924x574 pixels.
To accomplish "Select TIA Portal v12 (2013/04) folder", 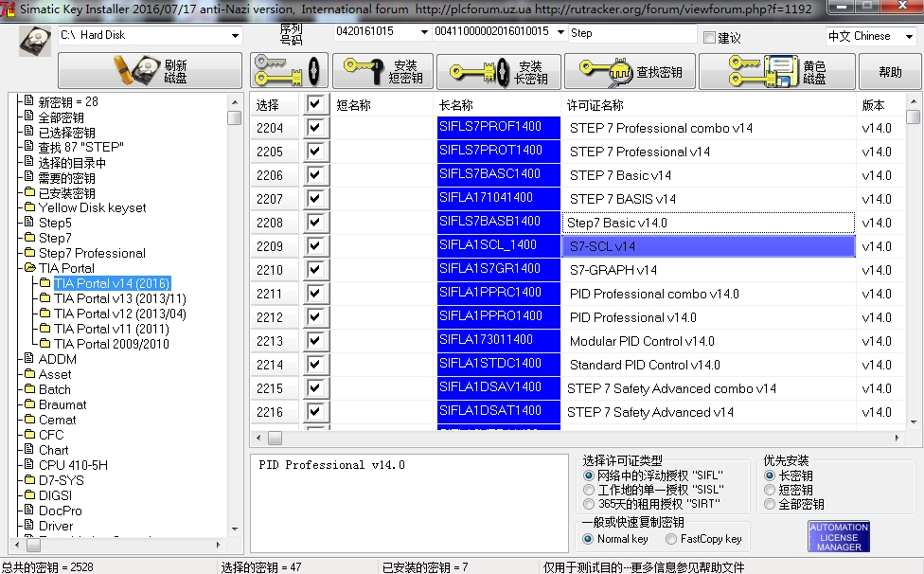I will tap(120, 314).
